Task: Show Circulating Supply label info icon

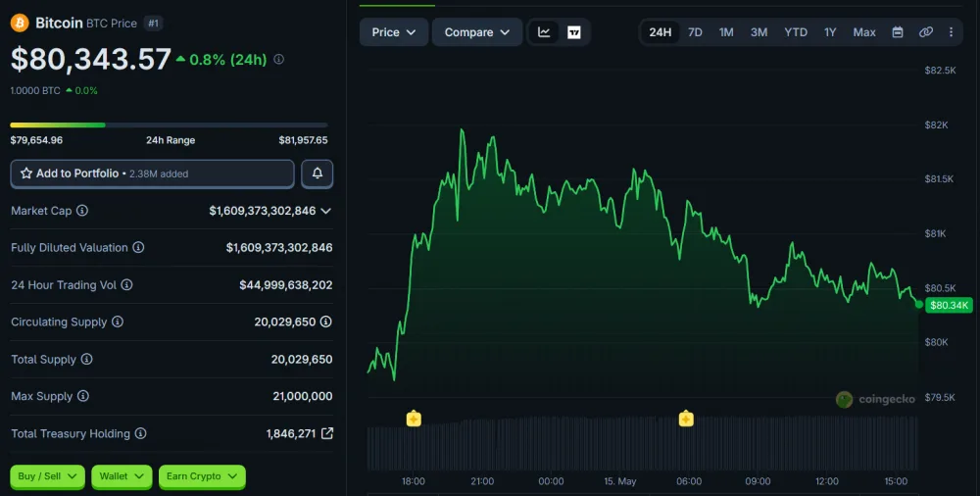Action: point(118,322)
